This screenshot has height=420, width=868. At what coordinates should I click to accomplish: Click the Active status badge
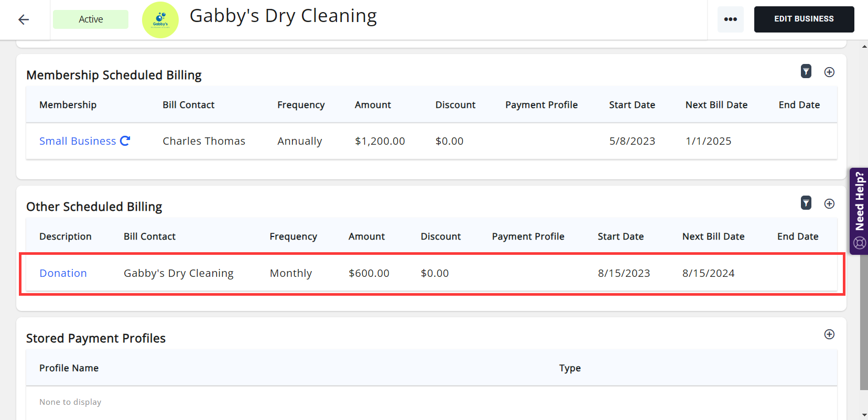(91, 19)
